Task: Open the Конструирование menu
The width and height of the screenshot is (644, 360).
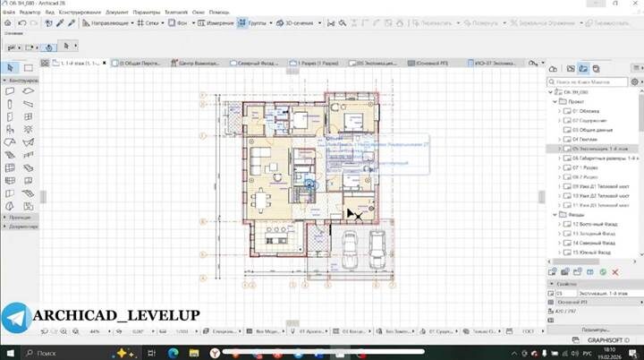Action: (80, 13)
